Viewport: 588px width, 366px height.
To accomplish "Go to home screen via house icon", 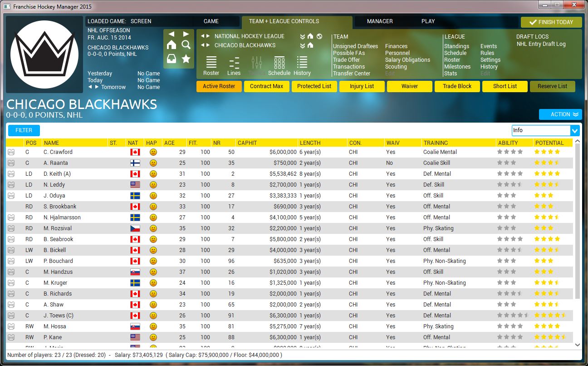I will click(x=171, y=45).
